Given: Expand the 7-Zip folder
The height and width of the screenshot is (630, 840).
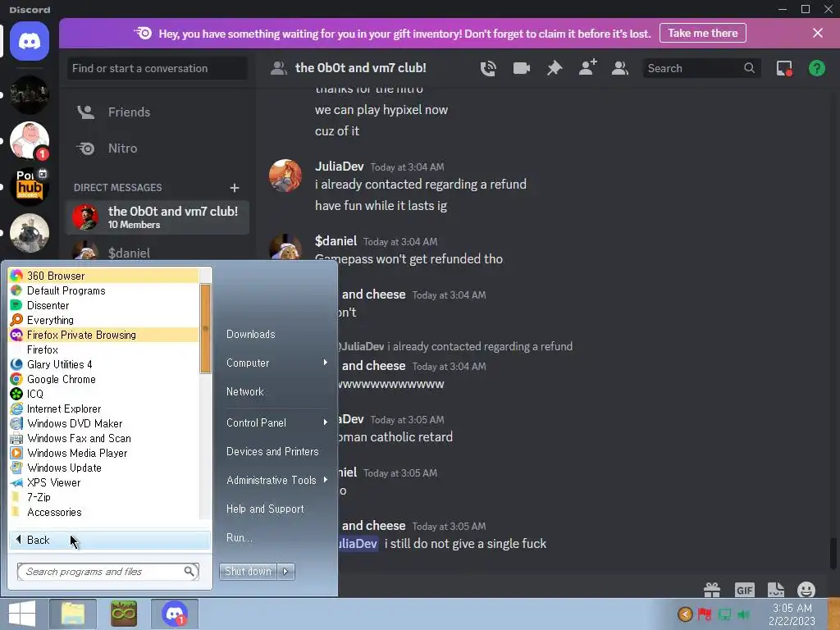Looking at the screenshot, I should (x=103, y=498).
